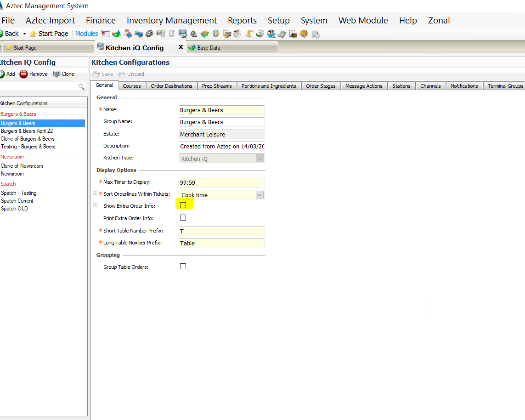Click the calculator icon in Modules toolbar
Image resolution: width=525 pixels, height=420 pixels.
(282, 34)
